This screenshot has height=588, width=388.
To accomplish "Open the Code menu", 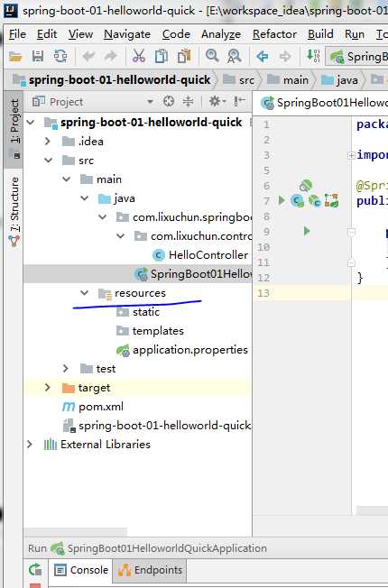I will click(176, 34).
